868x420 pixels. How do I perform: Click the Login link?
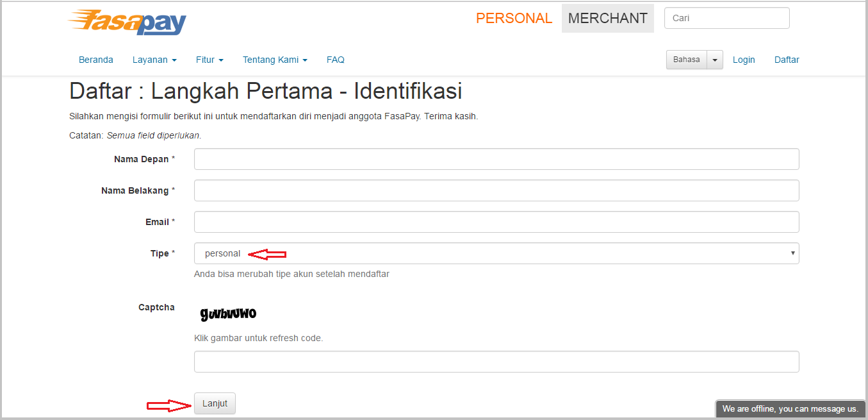tap(744, 59)
